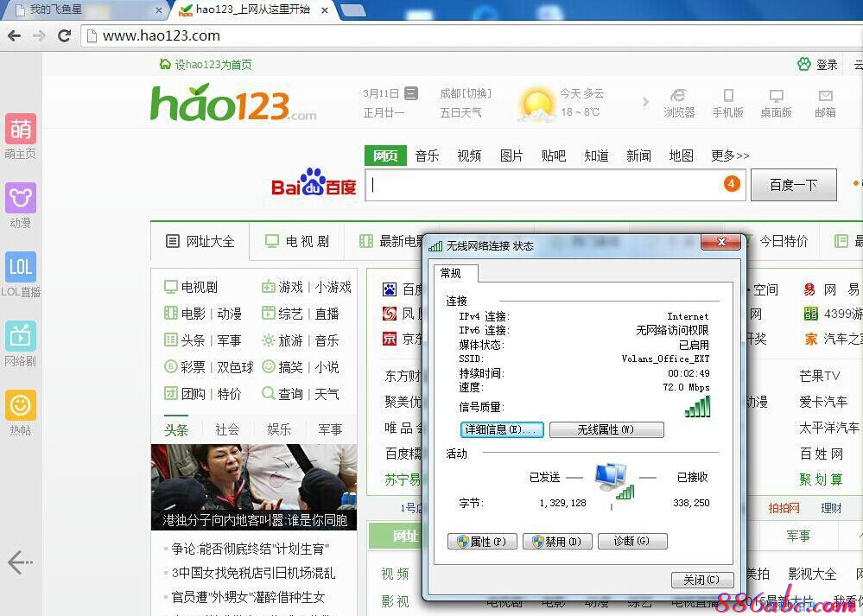Switch to the 常规 tab in network dialog

pyautogui.click(x=453, y=273)
